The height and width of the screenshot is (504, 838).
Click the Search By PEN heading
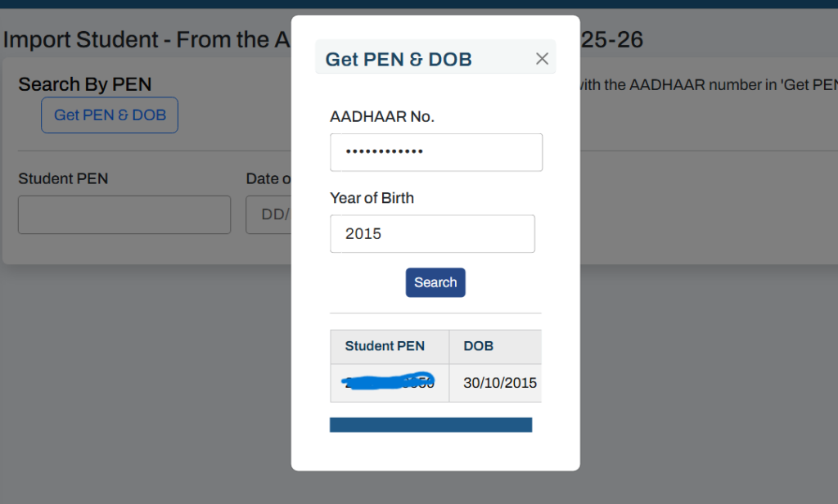pos(84,84)
